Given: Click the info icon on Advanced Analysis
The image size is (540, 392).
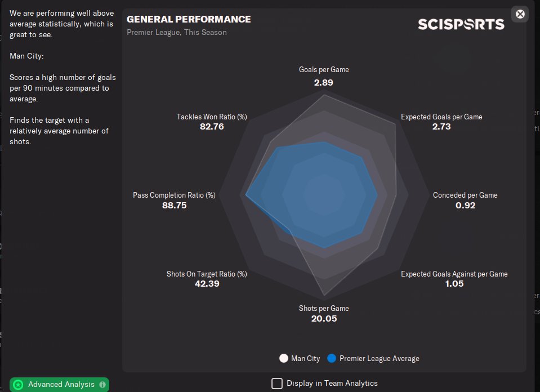Looking at the screenshot, I should point(102,385).
